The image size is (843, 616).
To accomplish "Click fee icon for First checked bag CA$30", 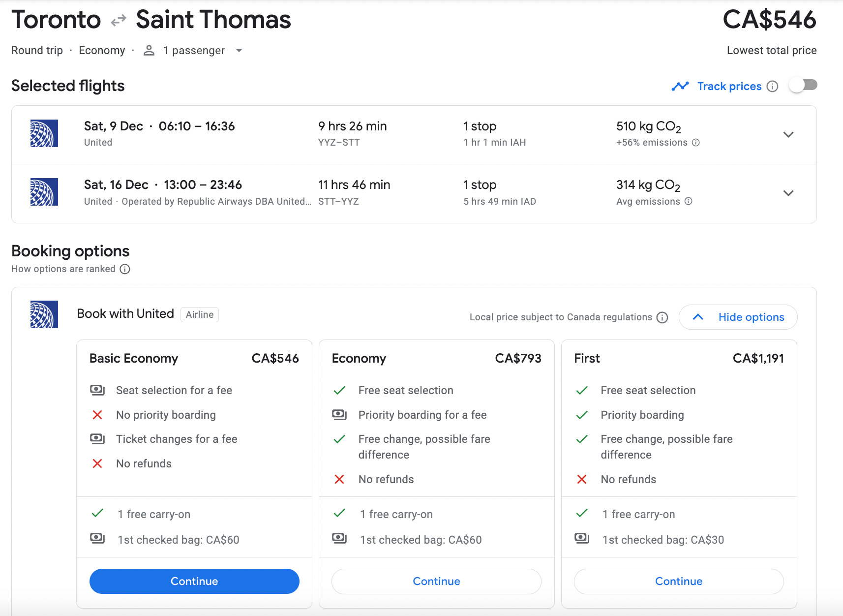I will click(x=582, y=538).
